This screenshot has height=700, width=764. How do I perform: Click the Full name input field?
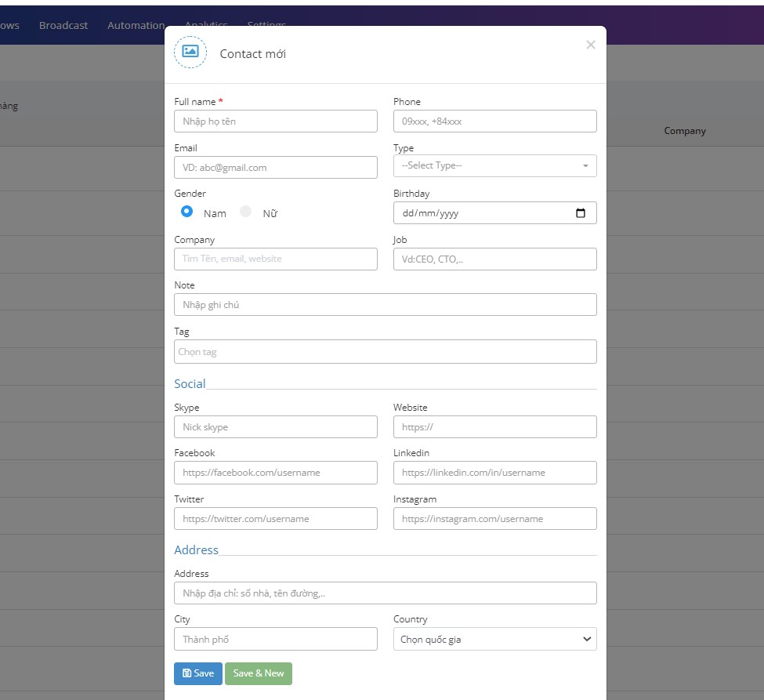(275, 121)
